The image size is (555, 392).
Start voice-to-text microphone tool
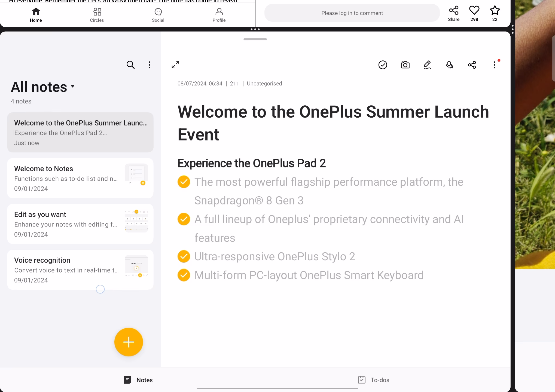click(450, 65)
